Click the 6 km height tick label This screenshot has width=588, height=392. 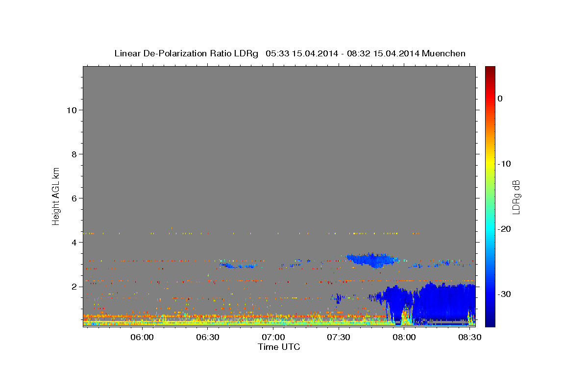click(x=73, y=198)
